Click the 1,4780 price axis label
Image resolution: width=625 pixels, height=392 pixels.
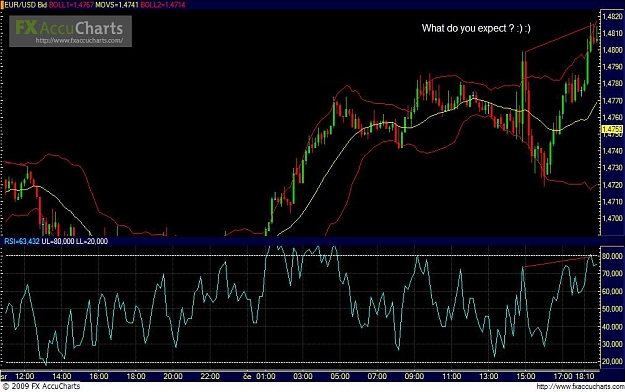point(612,84)
